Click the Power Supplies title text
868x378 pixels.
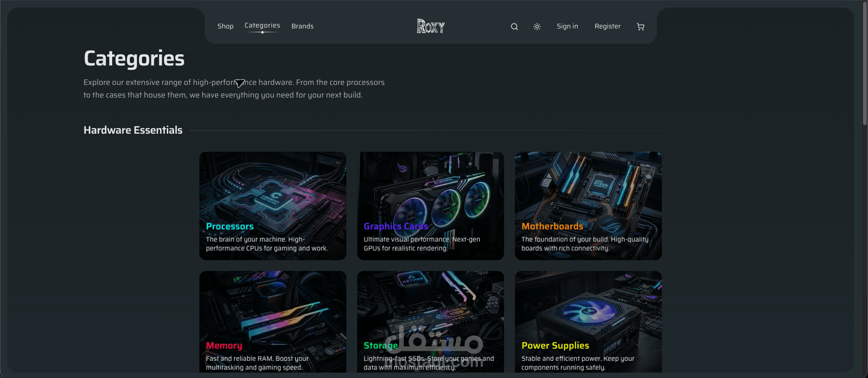click(x=555, y=345)
